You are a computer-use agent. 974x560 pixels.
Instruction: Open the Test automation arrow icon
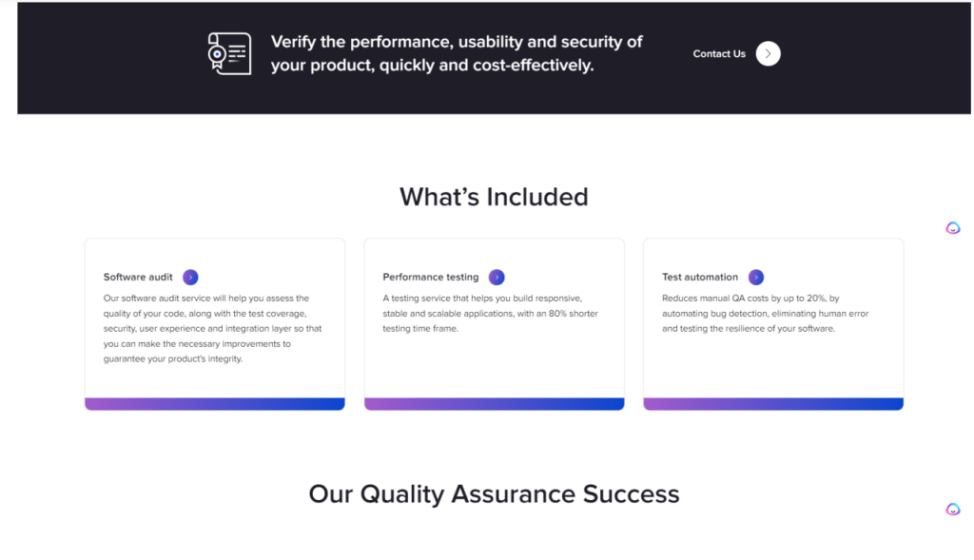755,277
